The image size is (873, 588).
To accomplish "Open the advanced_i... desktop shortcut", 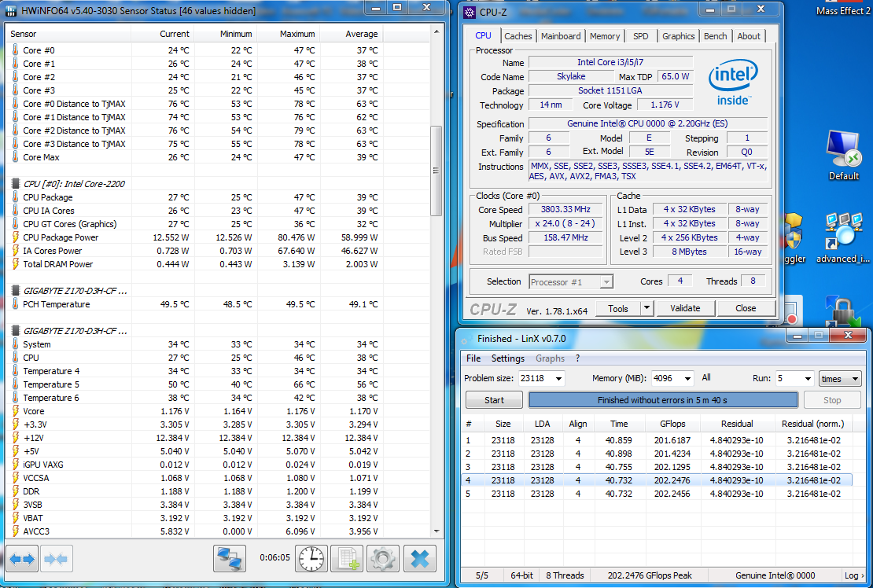I will [x=843, y=237].
